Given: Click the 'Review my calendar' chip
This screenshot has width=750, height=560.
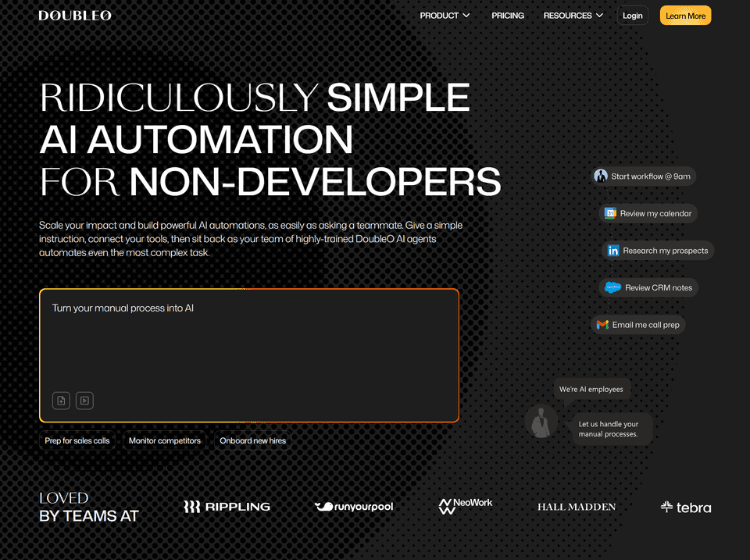Looking at the screenshot, I should click(648, 213).
